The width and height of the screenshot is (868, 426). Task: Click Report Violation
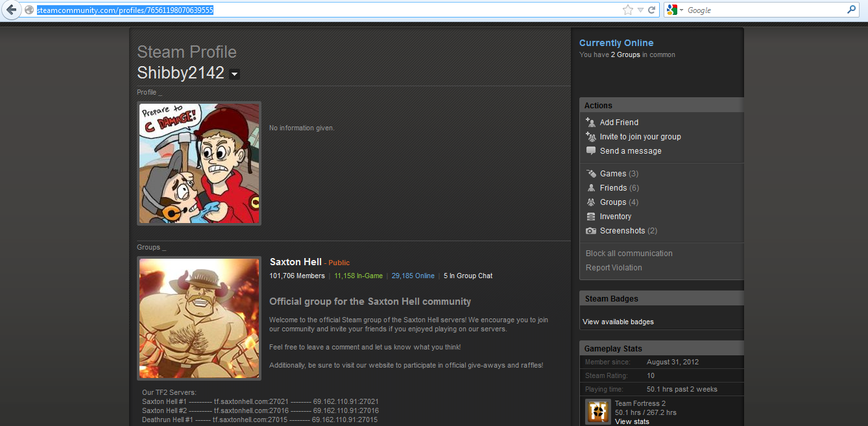tap(614, 268)
